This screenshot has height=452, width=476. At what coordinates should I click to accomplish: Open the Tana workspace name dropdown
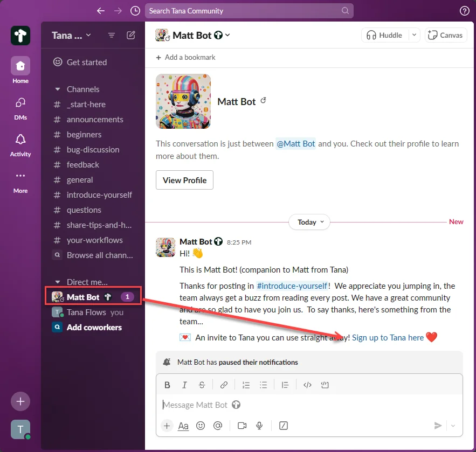pyautogui.click(x=71, y=36)
